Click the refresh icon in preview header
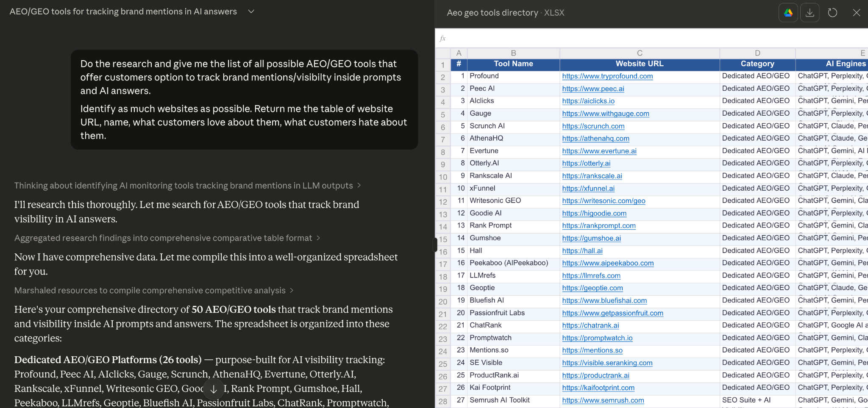This screenshot has width=868, height=408. pos(832,13)
